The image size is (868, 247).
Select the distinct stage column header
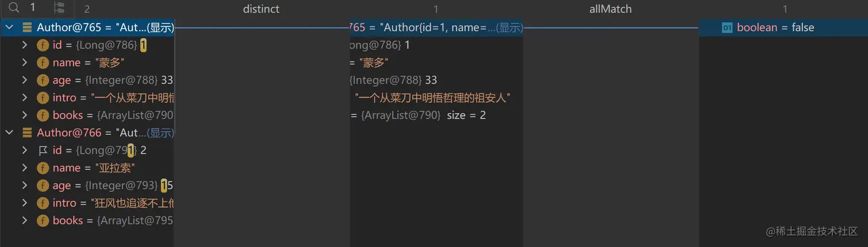point(261,9)
